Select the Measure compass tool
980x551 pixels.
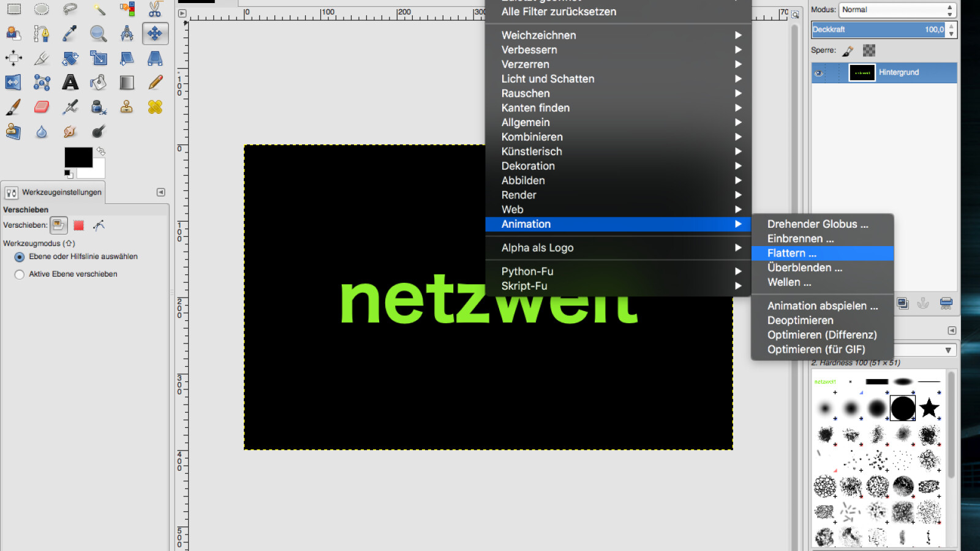pyautogui.click(x=127, y=33)
